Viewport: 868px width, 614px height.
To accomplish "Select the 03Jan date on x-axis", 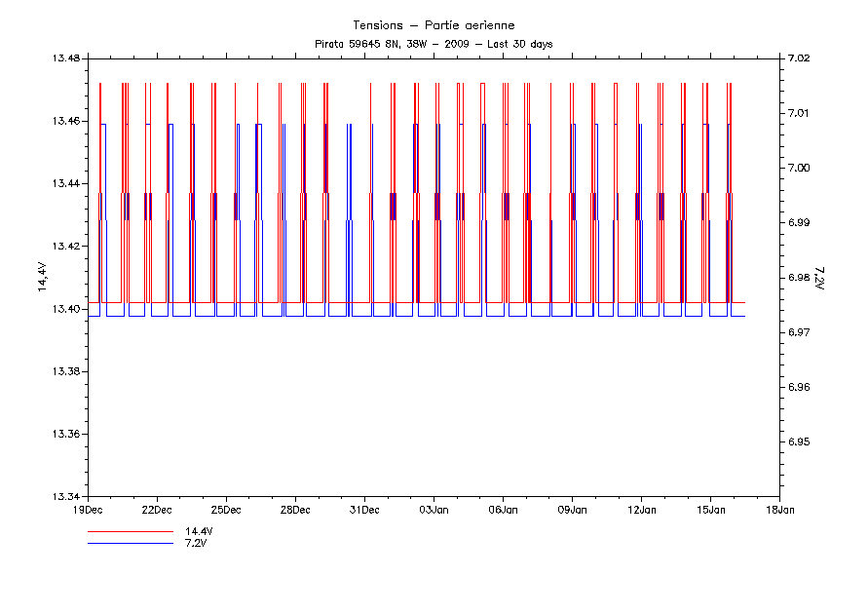I will (x=434, y=509).
